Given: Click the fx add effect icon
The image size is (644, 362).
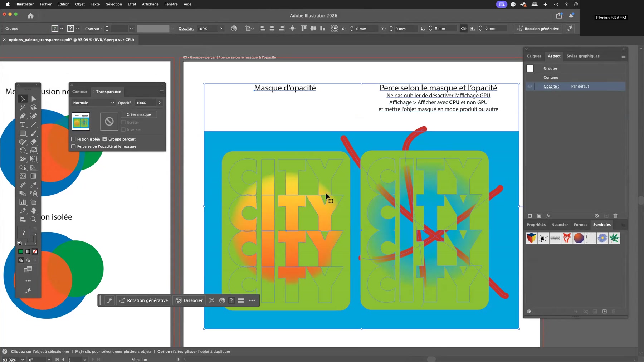Looking at the screenshot, I should (x=548, y=216).
